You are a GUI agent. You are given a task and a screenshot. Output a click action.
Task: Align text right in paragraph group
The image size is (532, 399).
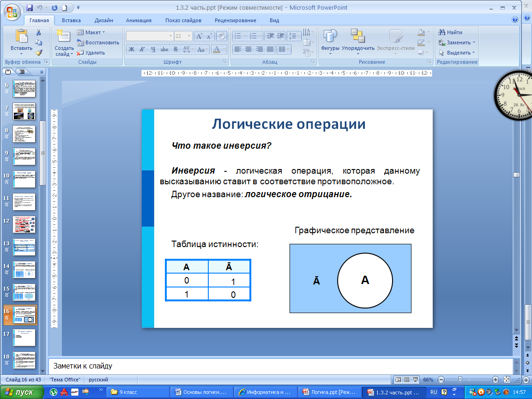click(x=259, y=49)
